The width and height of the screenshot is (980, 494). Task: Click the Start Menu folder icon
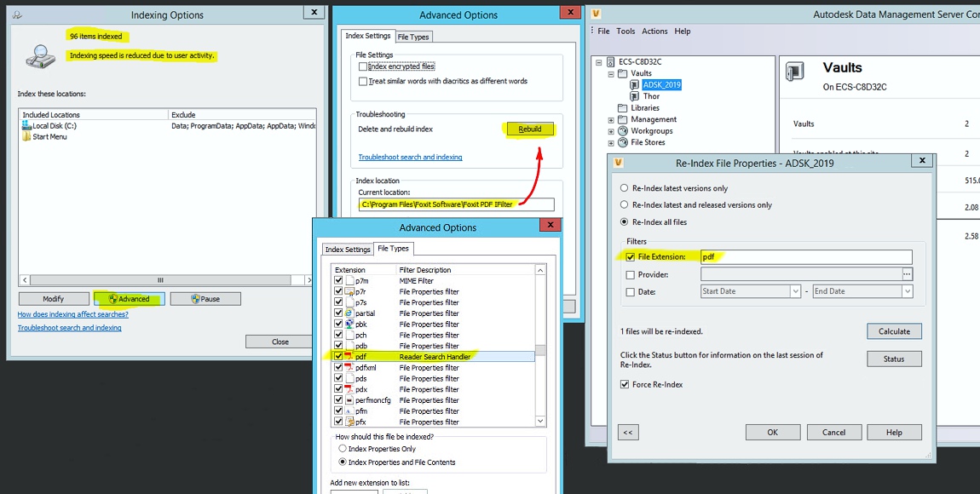click(26, 137)
